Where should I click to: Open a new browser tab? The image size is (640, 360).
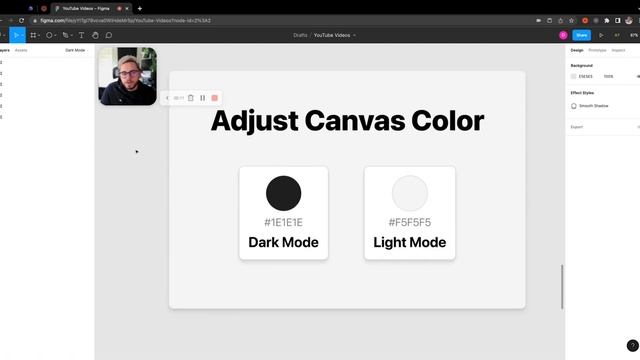(x=140, y=8)
